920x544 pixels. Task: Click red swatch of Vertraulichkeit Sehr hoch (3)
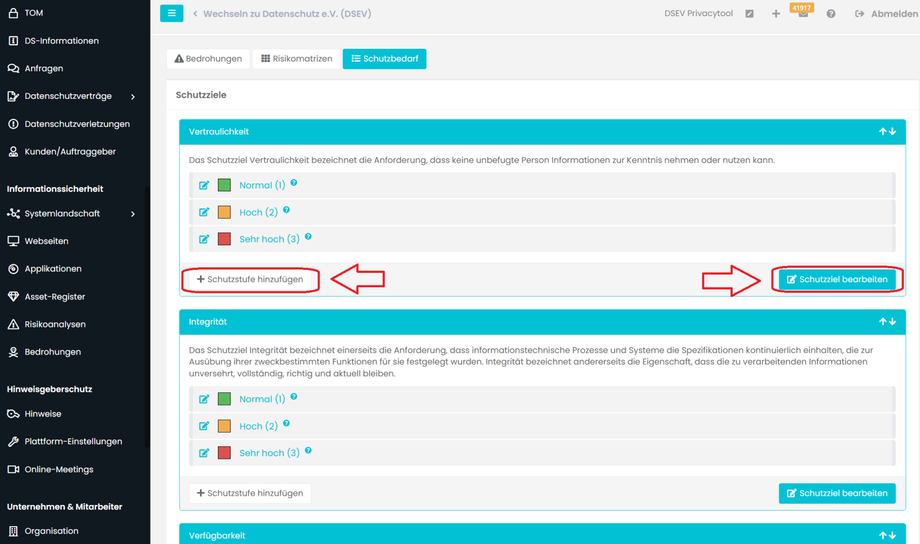coord(224,239)
